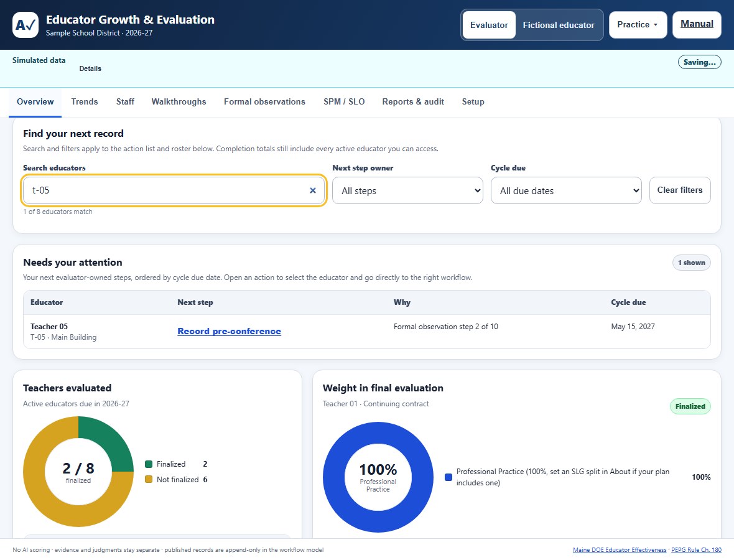Open Maine DOE Educator Effectiveness link
This screenshot has height=560, width=734.
(x=620, y=549)
